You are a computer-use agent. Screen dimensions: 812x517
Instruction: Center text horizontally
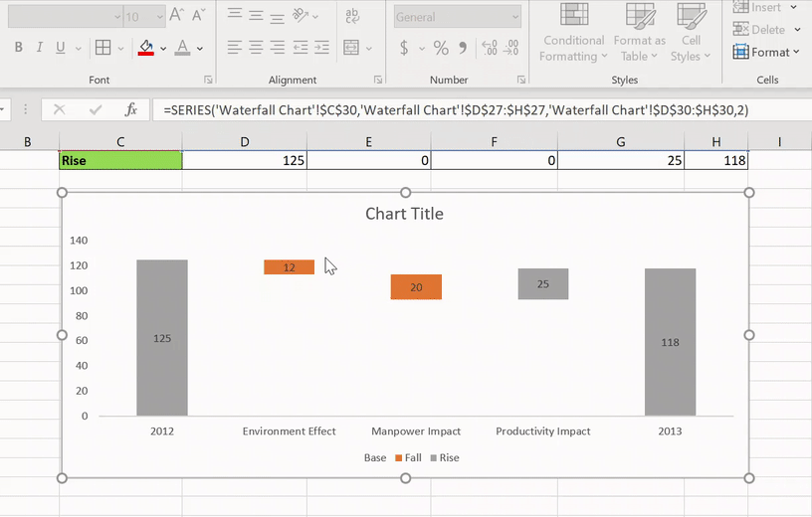(x=256, y=48)
